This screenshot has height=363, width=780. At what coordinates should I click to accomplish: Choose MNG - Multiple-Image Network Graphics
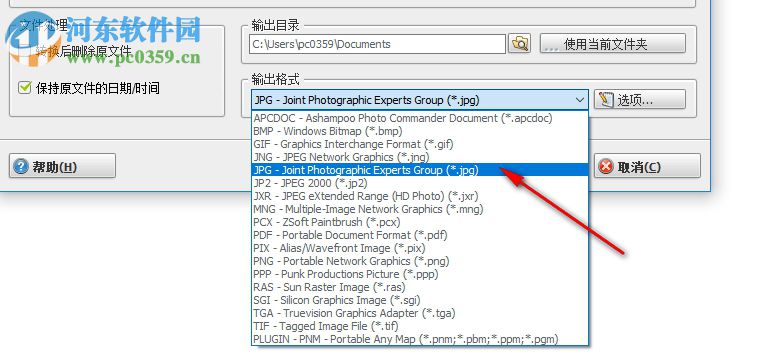[x=420, y=209]
